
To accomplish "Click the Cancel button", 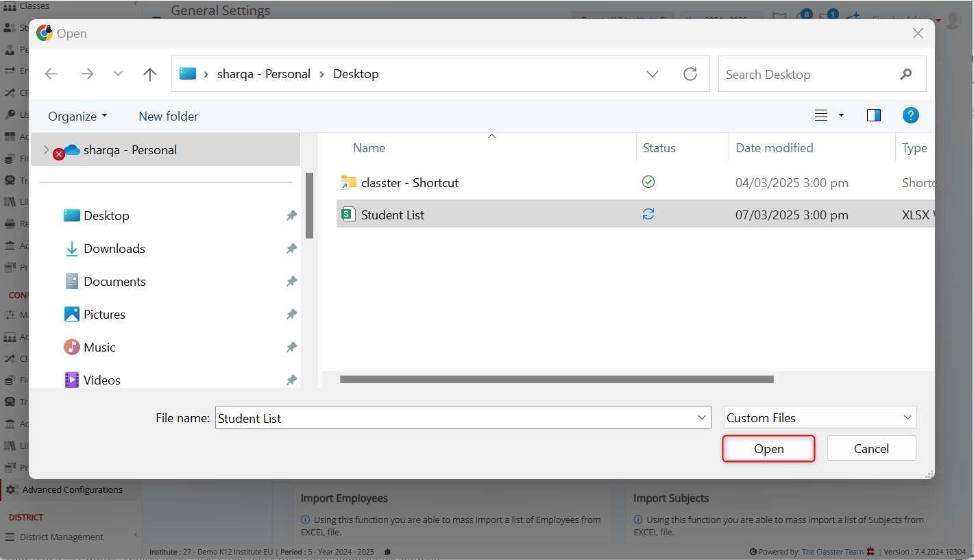I will coord(871,449).
